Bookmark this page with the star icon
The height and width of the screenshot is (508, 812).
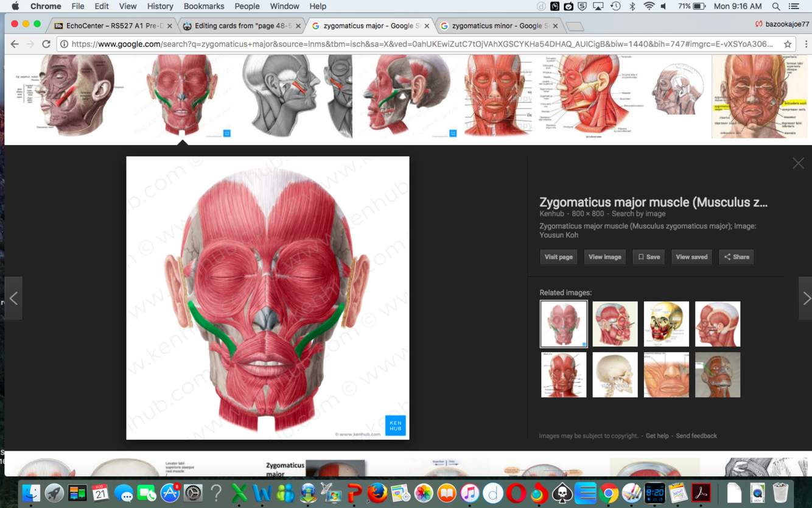point(788,44)
